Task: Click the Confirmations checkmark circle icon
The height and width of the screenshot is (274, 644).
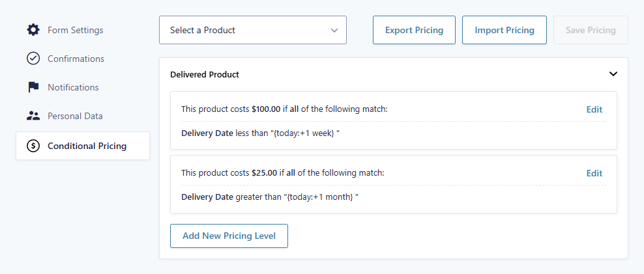Action: tap(33, 59)
